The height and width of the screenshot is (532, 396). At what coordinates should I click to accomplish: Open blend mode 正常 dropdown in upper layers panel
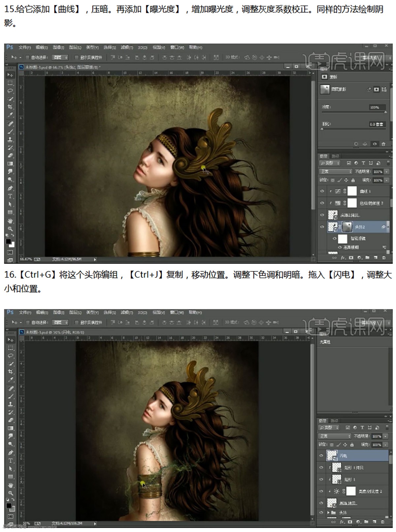[336, 172]
